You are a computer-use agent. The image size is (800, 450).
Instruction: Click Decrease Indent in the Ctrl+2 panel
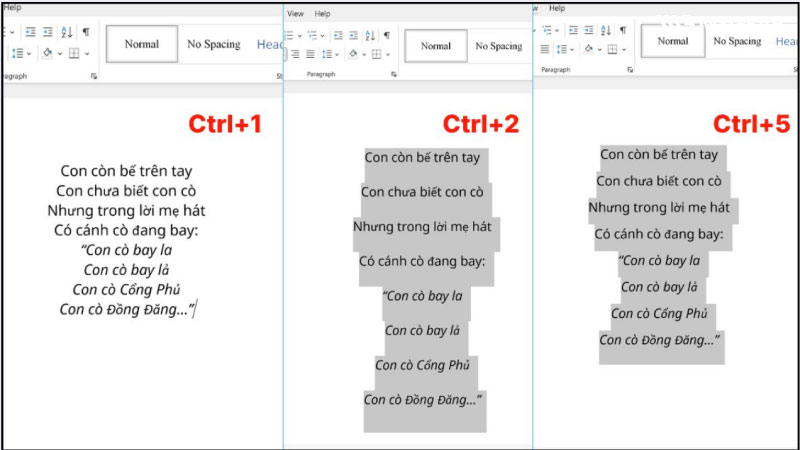click(x=338, y=35)
